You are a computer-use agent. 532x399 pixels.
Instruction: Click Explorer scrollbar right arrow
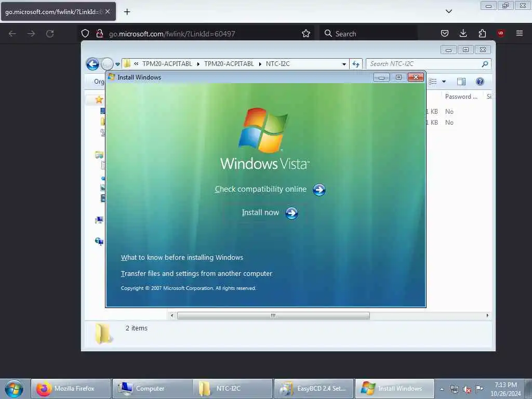[487, 315]
